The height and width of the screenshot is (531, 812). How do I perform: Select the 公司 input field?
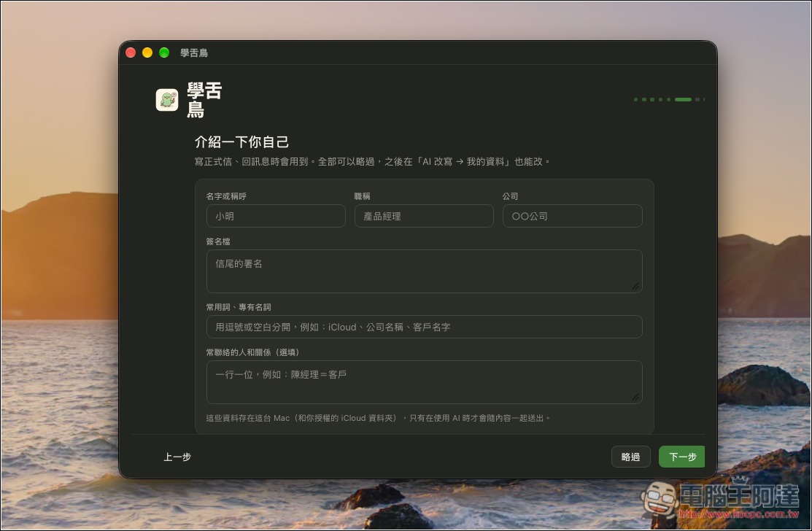[x=572, y=216]
